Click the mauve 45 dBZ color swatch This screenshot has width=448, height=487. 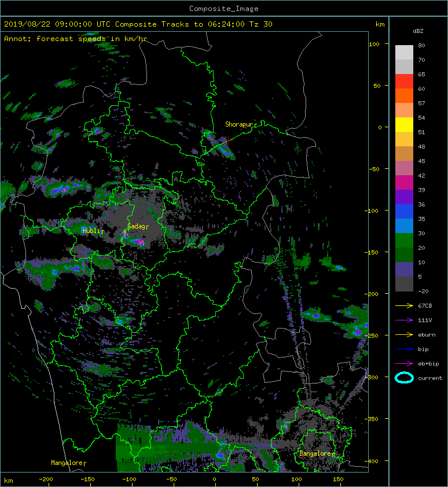pyautogui.click(x=404, y=168)
